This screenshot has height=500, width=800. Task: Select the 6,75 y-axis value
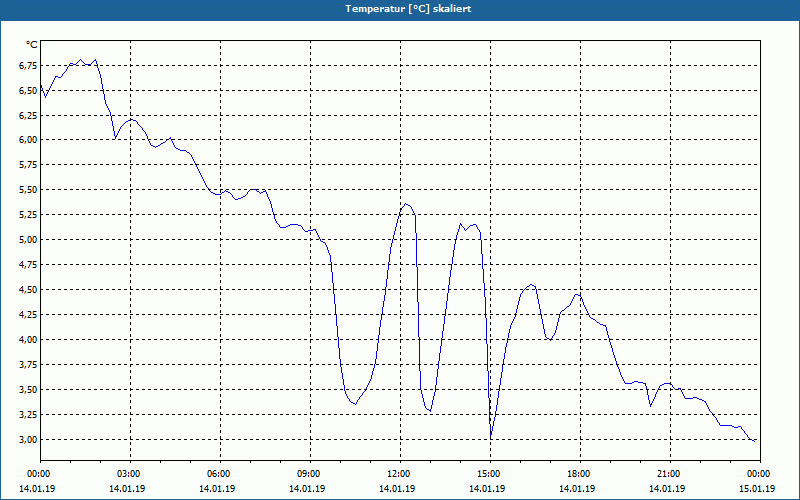[28, 65]
